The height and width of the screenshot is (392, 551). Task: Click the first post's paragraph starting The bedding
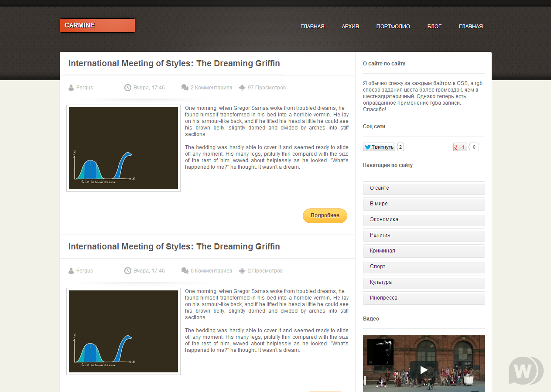267,157
